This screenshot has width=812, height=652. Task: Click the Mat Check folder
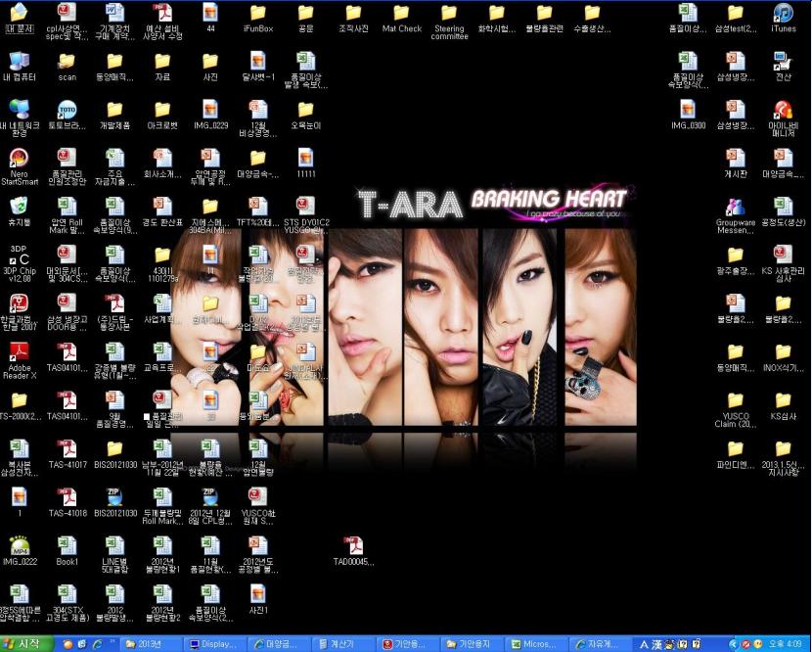point(401,18)
